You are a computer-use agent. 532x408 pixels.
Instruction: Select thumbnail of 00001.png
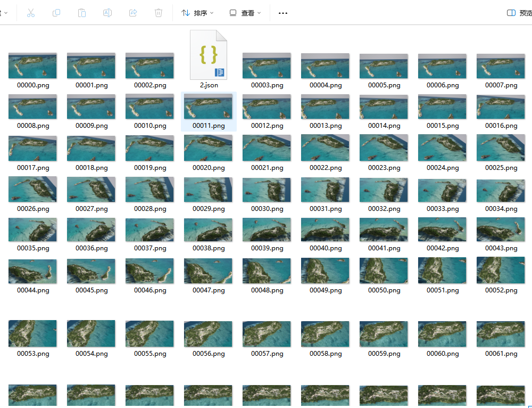(x=91, y=66)
